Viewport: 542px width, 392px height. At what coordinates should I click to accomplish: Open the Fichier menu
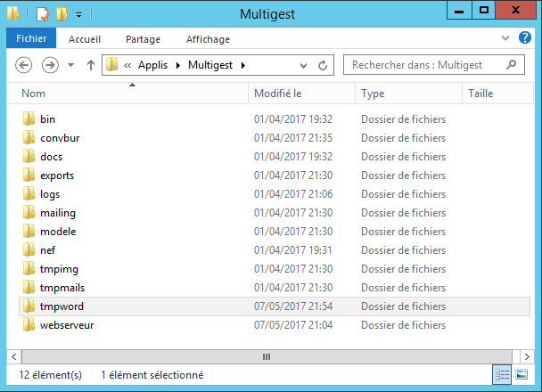click(x=31, y=39)
